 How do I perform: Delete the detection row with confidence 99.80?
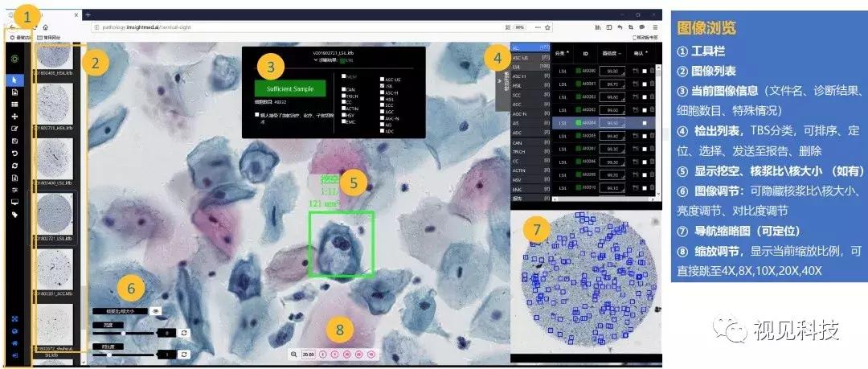652,71
